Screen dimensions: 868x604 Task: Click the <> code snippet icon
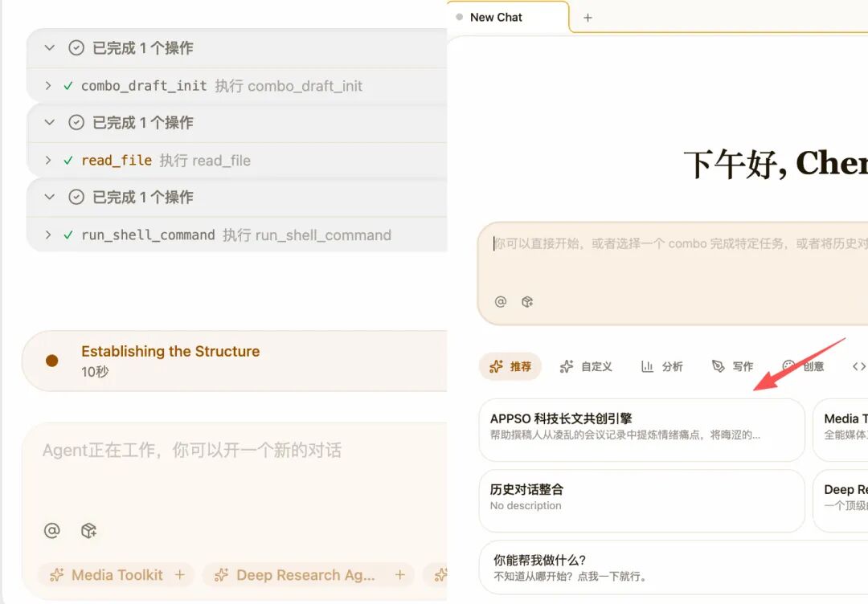point(858,366)
